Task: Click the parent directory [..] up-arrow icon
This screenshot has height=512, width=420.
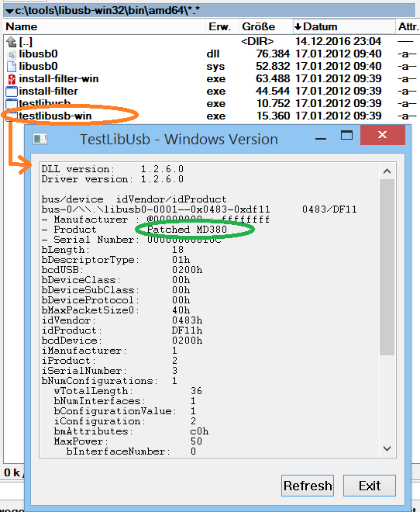Action: click(x=12, y=41)
